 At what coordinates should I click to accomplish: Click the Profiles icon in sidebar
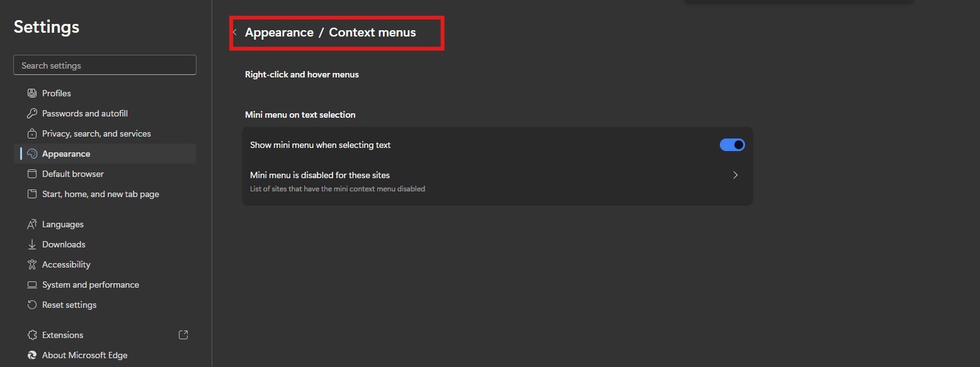(32, 93)
